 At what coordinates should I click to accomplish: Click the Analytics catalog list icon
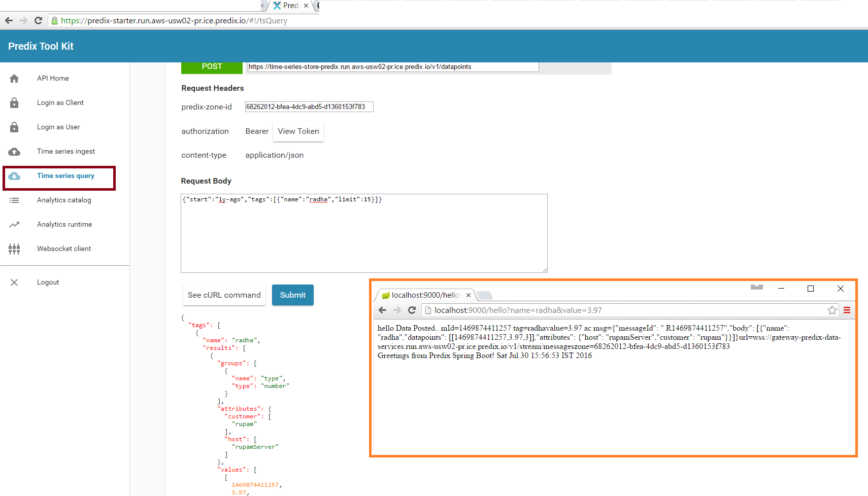point(14,200)
